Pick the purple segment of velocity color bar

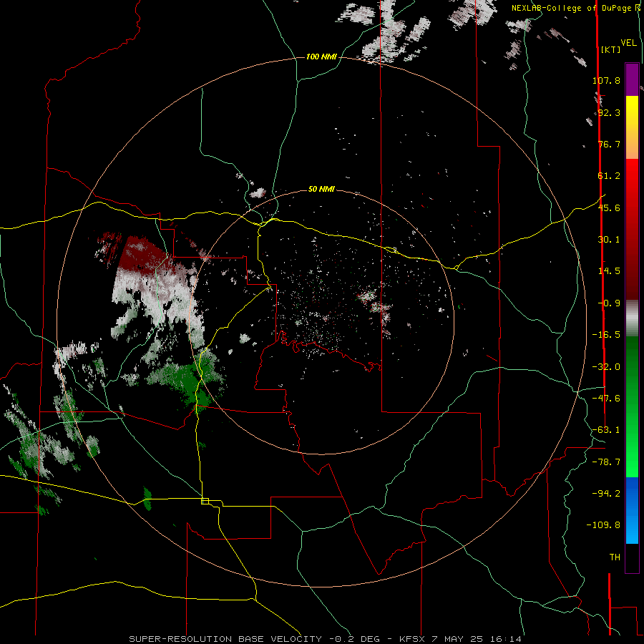(x=632, y=79)
